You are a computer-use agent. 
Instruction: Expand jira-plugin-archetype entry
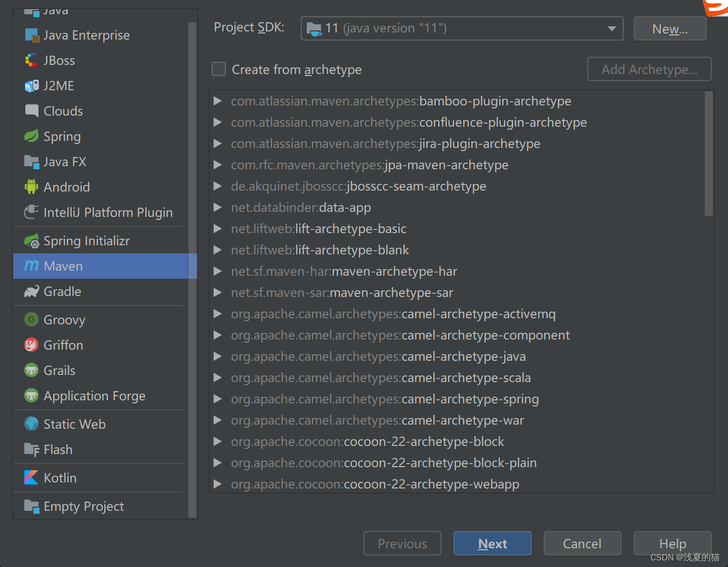coord(218,143)
